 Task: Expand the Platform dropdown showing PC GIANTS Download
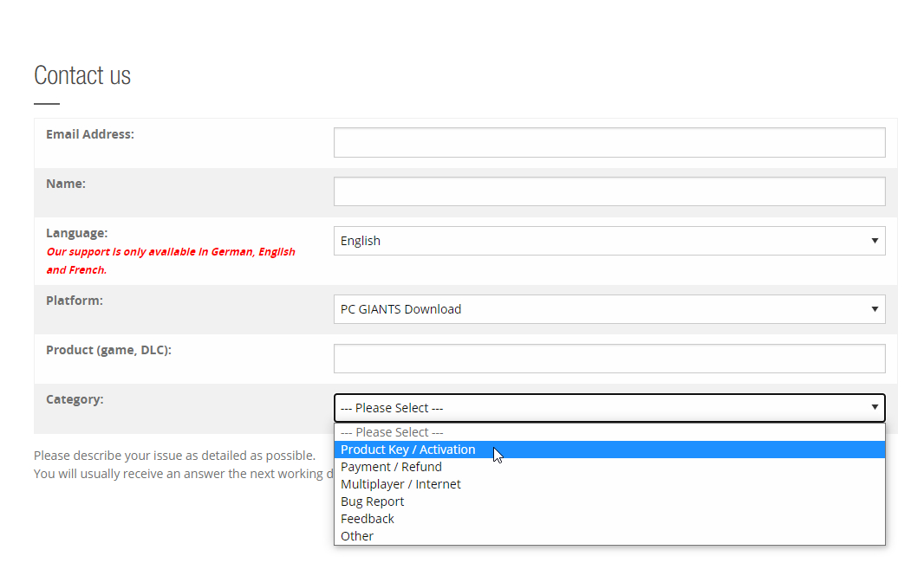609,309
